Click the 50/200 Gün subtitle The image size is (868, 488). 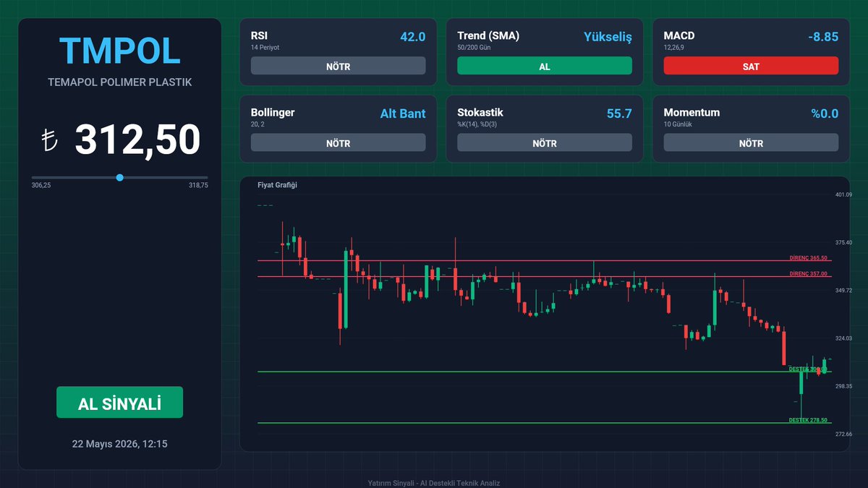pos(475,48)
